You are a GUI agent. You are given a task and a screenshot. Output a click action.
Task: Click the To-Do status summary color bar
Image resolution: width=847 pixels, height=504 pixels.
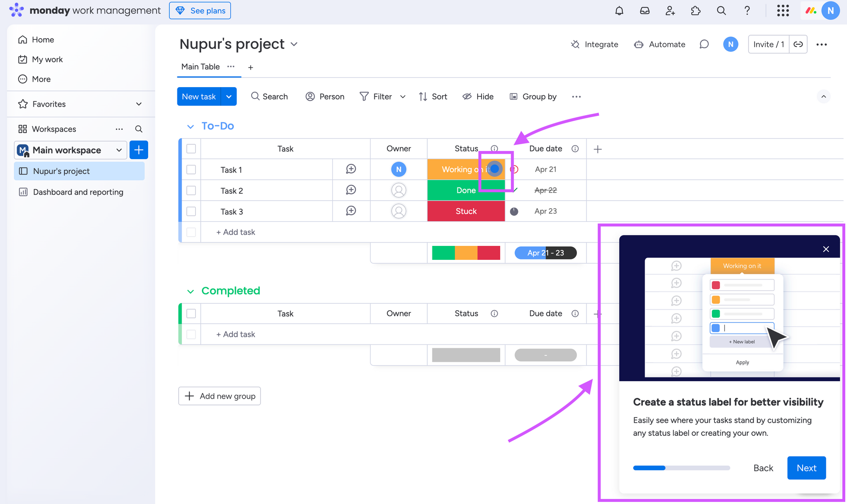click(x=466, y=253)
